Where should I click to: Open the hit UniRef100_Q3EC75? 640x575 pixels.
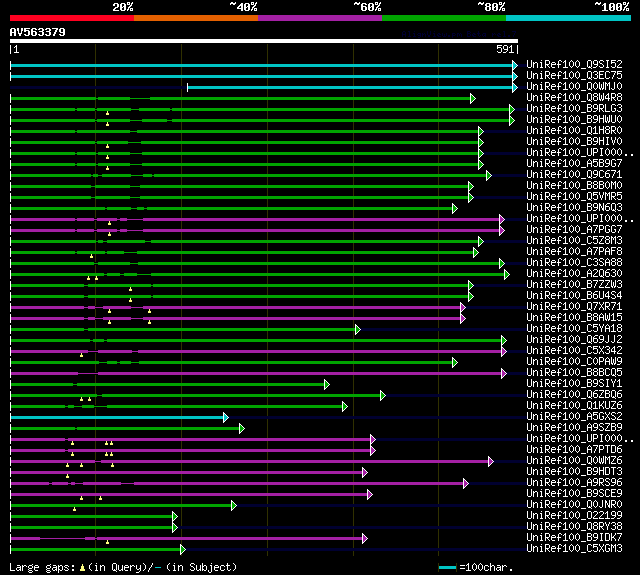point(574,75)
